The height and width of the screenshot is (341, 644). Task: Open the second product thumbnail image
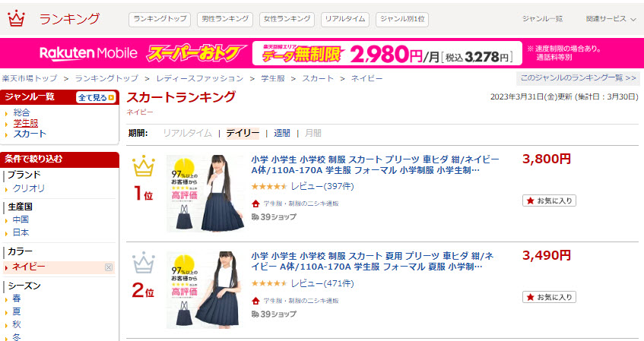205,290
